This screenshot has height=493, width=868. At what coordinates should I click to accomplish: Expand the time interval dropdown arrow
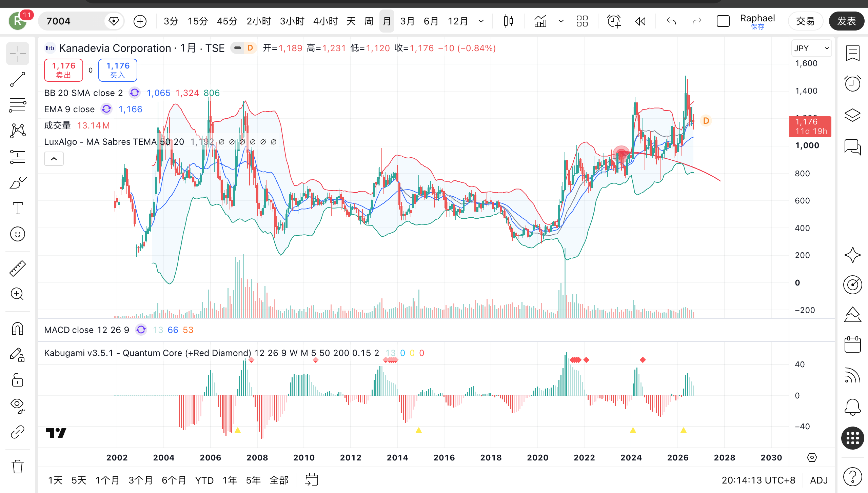(481, 21)
